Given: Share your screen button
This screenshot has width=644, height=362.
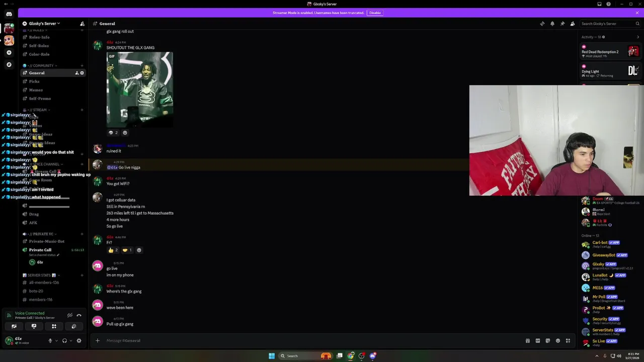Looking at the screenshot, I should click(34, 326).
